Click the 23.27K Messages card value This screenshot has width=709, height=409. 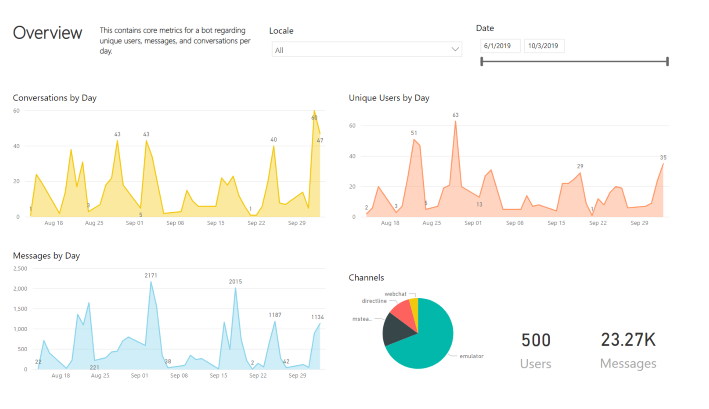click(x=628, y=340)
